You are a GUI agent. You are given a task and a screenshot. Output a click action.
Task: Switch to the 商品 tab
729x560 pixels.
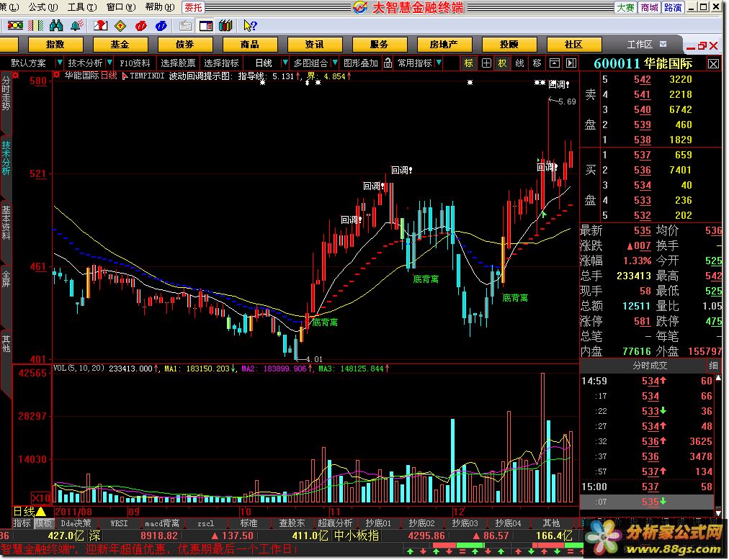pos(250,45)
